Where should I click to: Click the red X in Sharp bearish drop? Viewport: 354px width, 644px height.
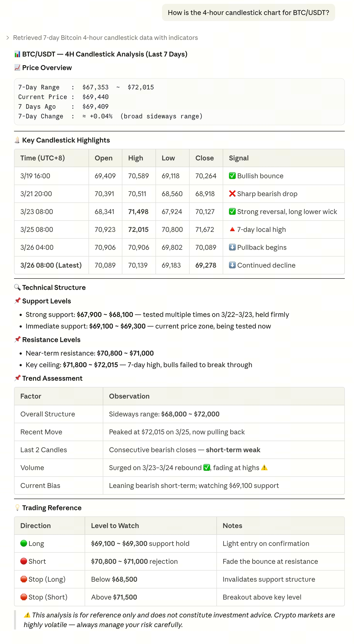pos(232,193)
